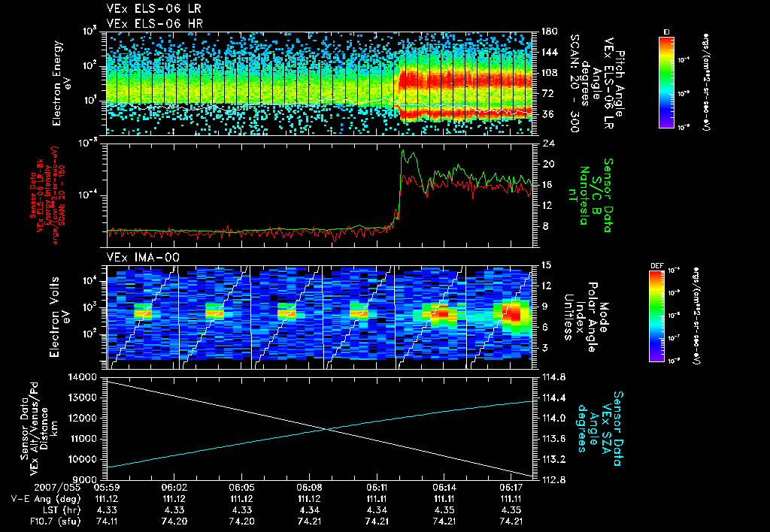Click the '06:17' time tick label

point(511,488)
